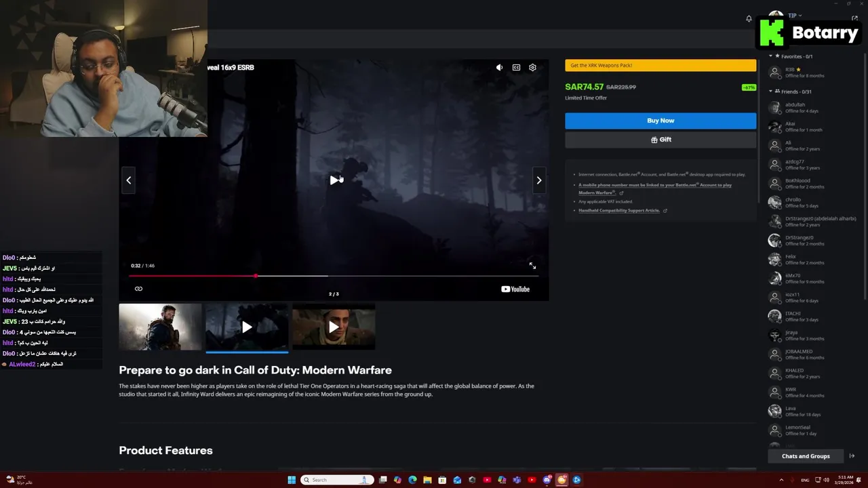
Task: Open the notifications bell
Action: pyautogui.click(x=749, y=19)
